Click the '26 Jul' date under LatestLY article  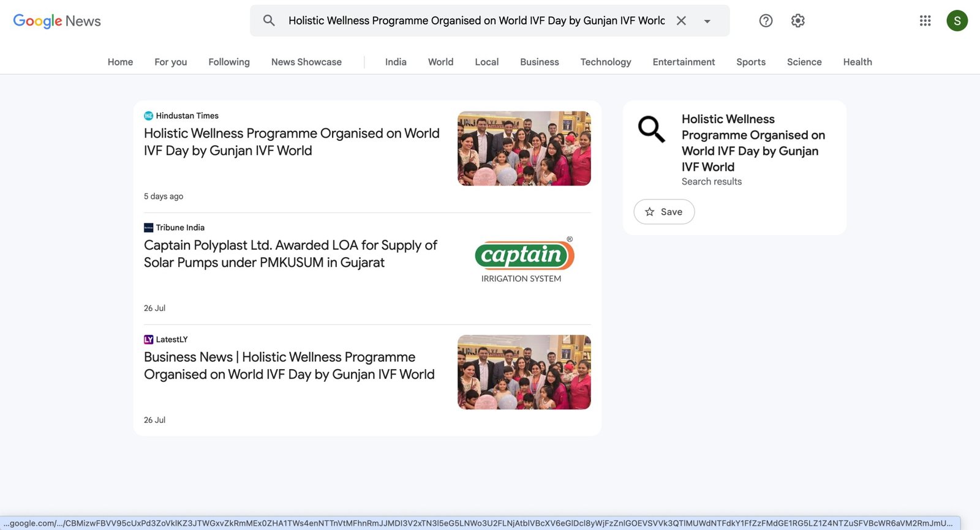(x=154, y=420)
